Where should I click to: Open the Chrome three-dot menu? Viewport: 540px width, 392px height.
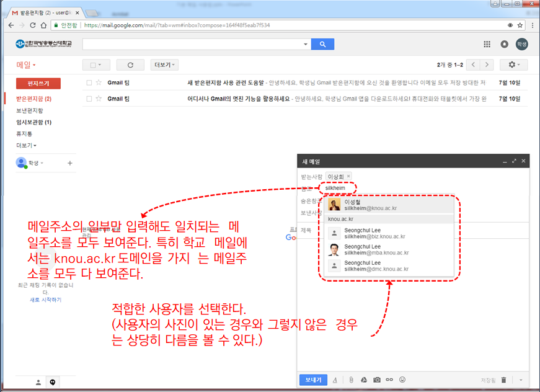point(533,25)
